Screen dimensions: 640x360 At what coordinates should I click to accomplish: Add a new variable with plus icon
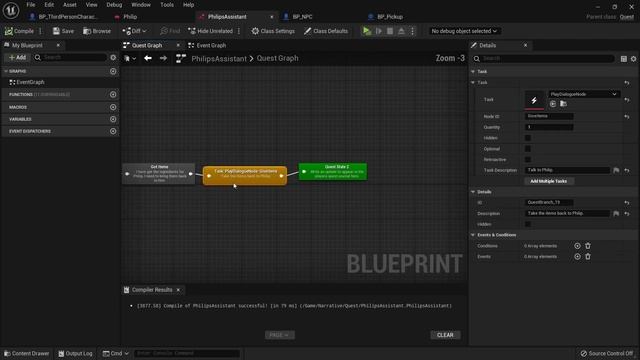[113, 119]
